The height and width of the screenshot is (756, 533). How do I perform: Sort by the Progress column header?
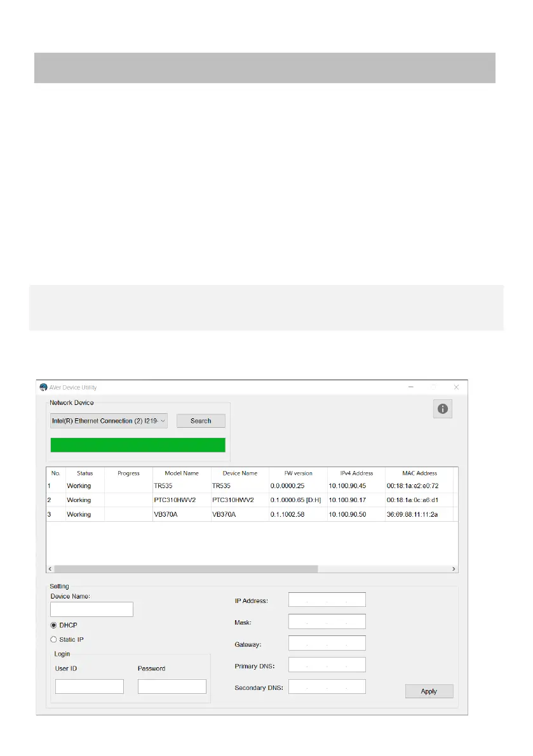(x=128, y=473)
